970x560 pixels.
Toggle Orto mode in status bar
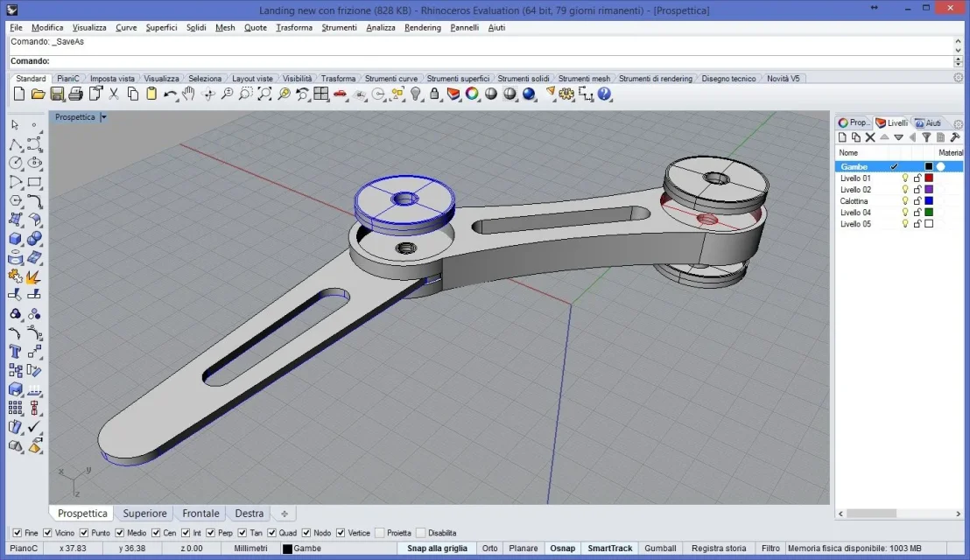(x=490, y=549)
